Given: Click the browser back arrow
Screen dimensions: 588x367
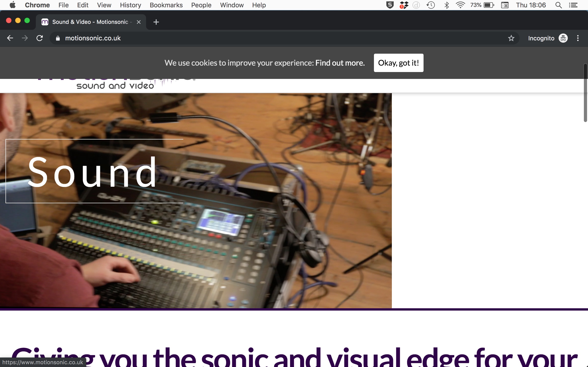Looking at the screenshot, I should [x=10, y=38].
